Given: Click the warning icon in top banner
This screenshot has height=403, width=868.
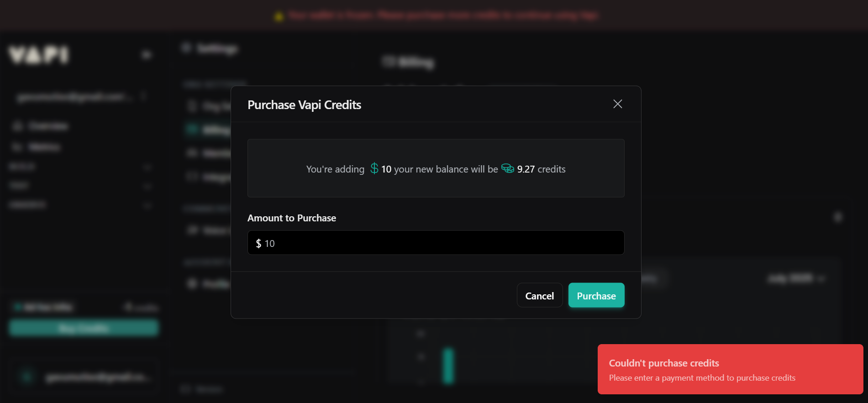Looking at the screenshot, I should click(279, 16).
